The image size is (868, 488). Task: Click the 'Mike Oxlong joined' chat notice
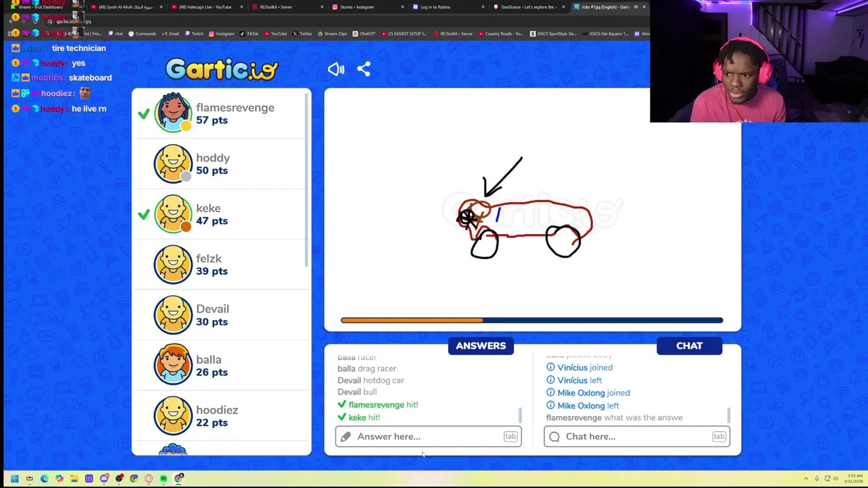coord(588,392)
